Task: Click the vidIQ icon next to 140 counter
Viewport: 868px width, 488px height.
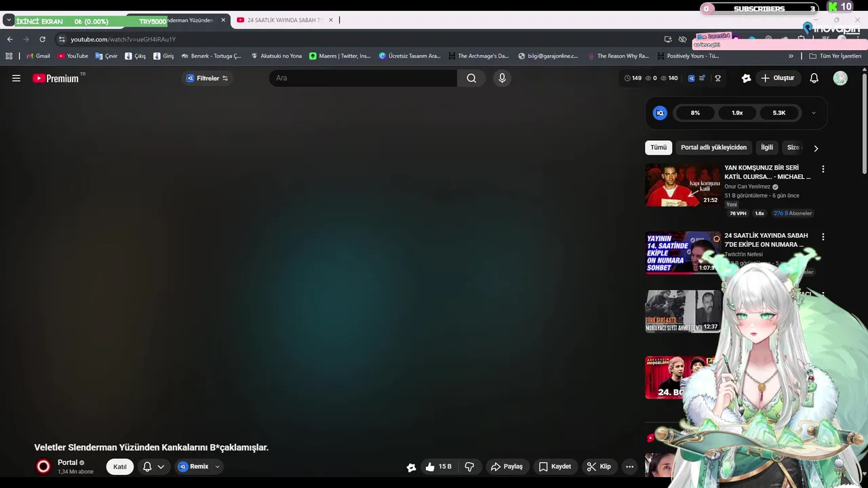Action: click(691, 78)
